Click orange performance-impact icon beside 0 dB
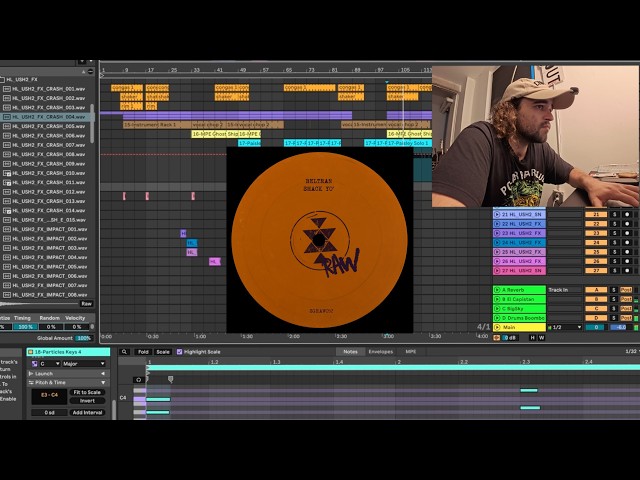The image size is (640, 480). [x=497, y=338]
